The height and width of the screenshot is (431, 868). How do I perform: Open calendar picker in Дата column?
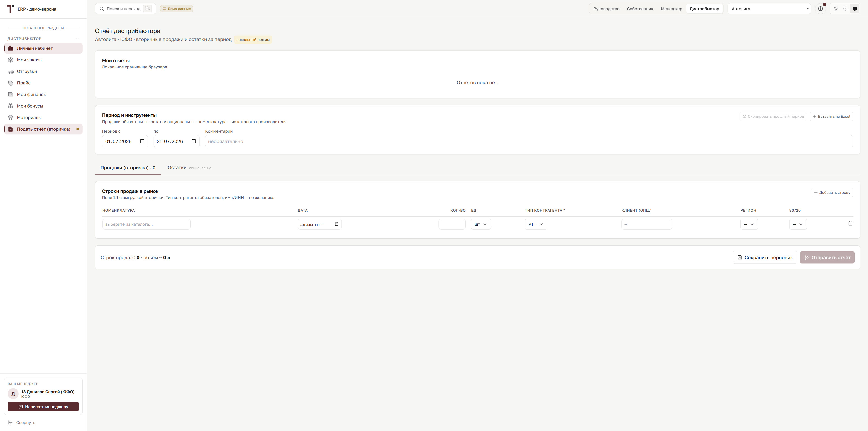[337, 224]
